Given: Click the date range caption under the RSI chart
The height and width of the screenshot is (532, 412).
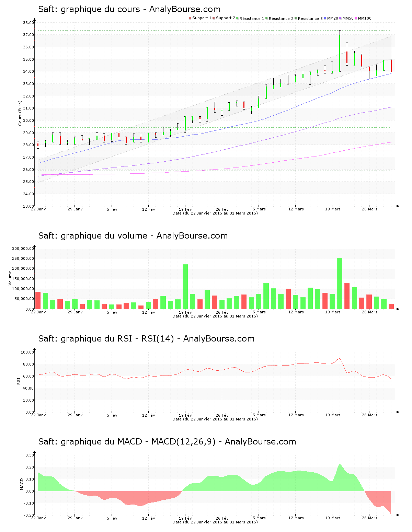Looking at the screenshot, I should (x=215, y=419).
